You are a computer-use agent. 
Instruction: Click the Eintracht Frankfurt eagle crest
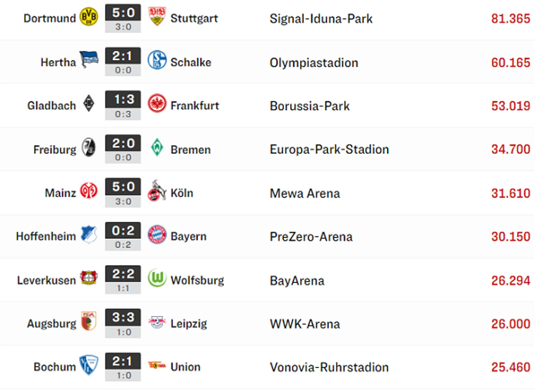pyautogui.click(x=157, y=104)
